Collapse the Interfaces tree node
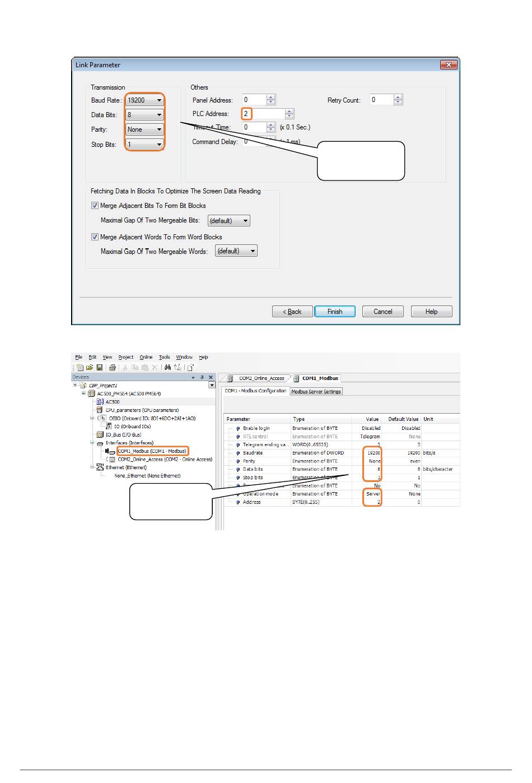The width and height of the screenshot is (532, 783). 92,443
